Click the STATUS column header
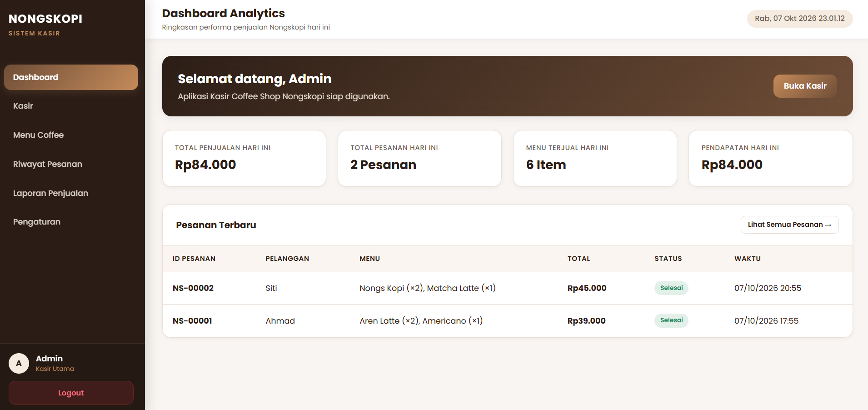The image size is (868, 410). 668,259
